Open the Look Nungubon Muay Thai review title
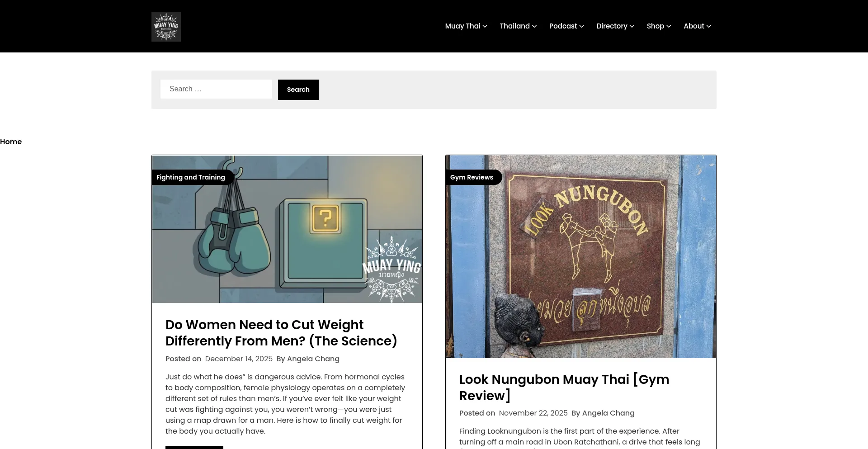868x449 pixels. 564,388
